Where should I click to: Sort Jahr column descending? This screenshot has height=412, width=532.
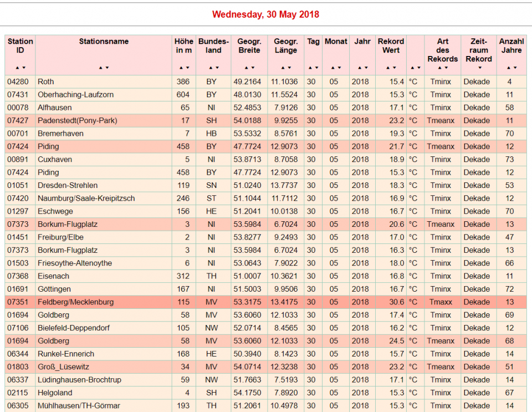pyautogui.click(x=365, y=68)
